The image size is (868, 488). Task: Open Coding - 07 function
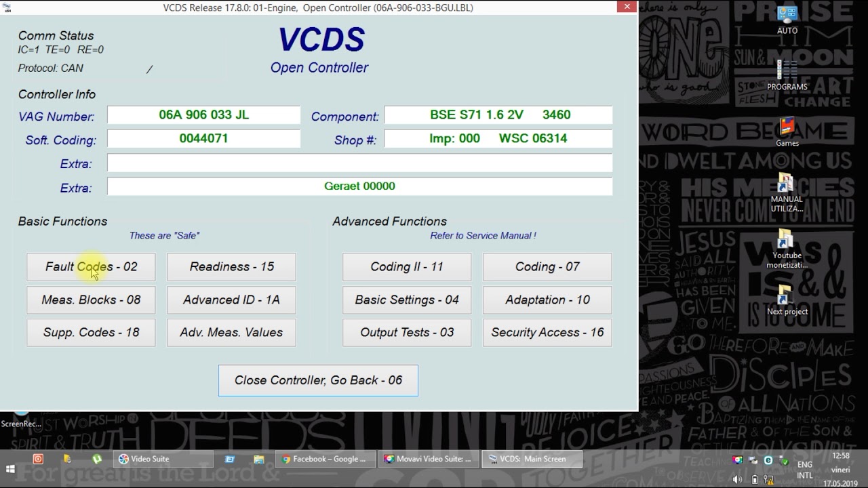click(547, 266)
